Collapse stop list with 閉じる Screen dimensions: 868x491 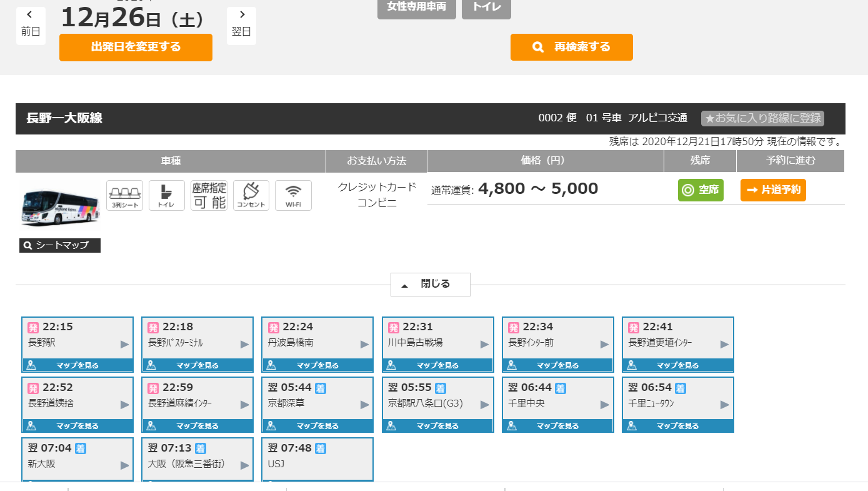point(430,285)
